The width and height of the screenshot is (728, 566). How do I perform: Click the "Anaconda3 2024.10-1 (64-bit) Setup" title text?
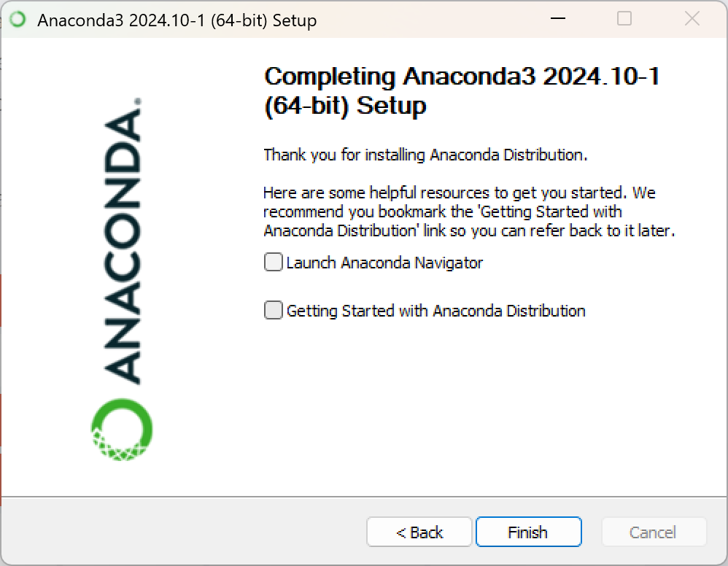[177, 20]
